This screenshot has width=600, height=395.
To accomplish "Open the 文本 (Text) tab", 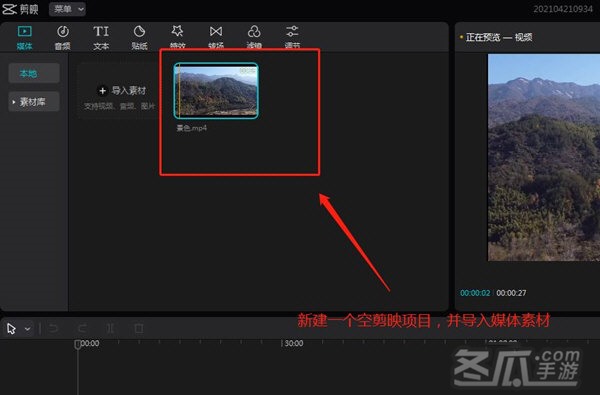I will pos(101,37).
